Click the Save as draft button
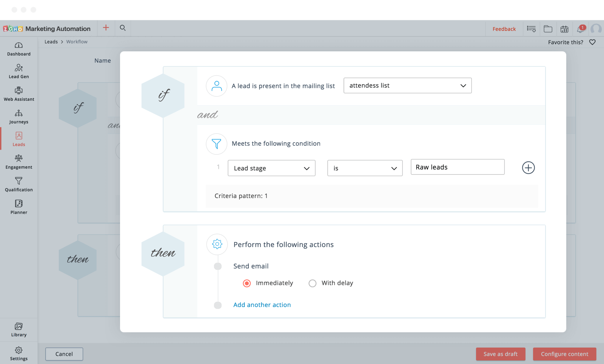 (500, 354)
